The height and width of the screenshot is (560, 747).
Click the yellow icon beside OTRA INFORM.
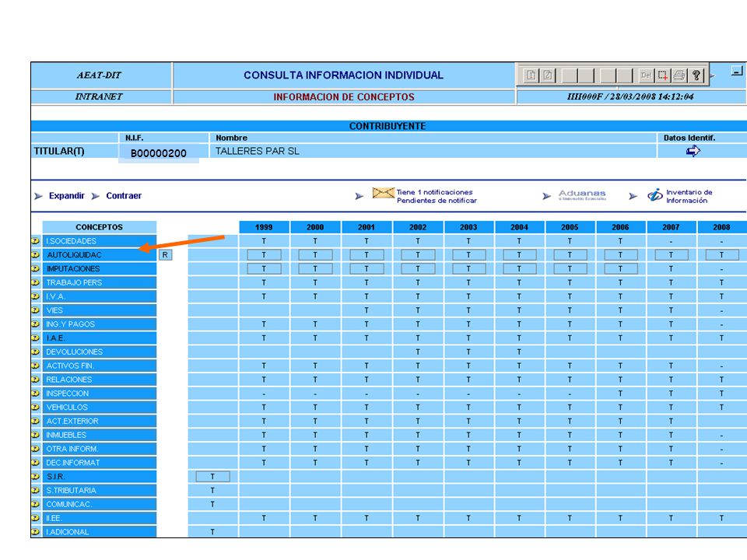[35, 449]
